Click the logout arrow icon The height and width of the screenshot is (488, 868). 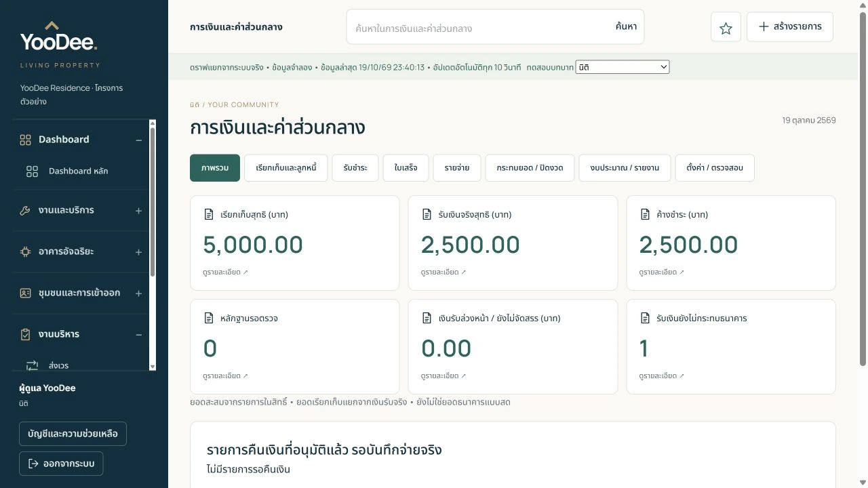[33, 464]
